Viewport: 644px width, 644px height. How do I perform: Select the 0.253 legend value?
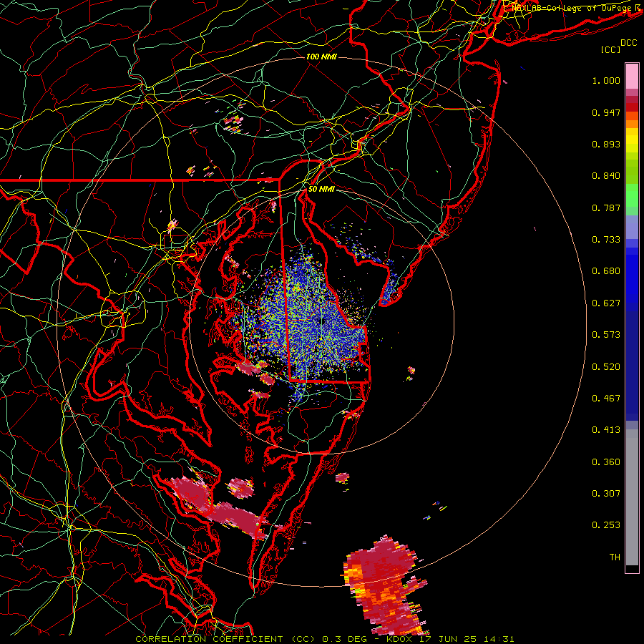coord(606,525)
